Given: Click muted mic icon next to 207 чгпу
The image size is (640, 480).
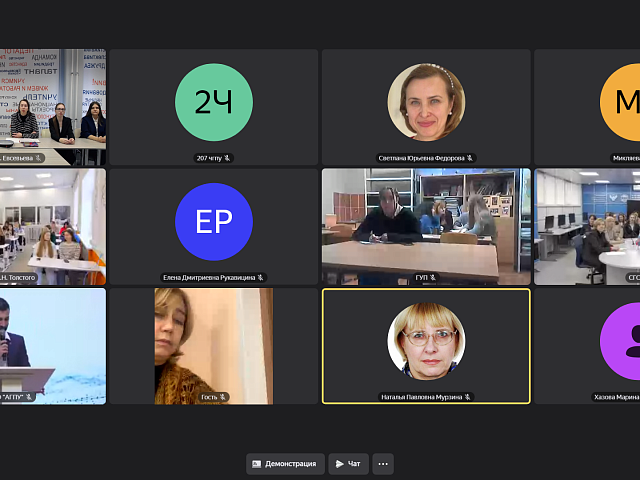Looking at the screenshot, I should [227, 158].
